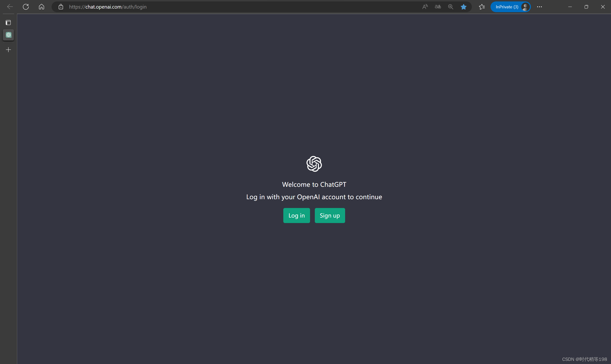The image size is (611, 364).
Task: Reload the ChatGPT login page
Action: 26,7
